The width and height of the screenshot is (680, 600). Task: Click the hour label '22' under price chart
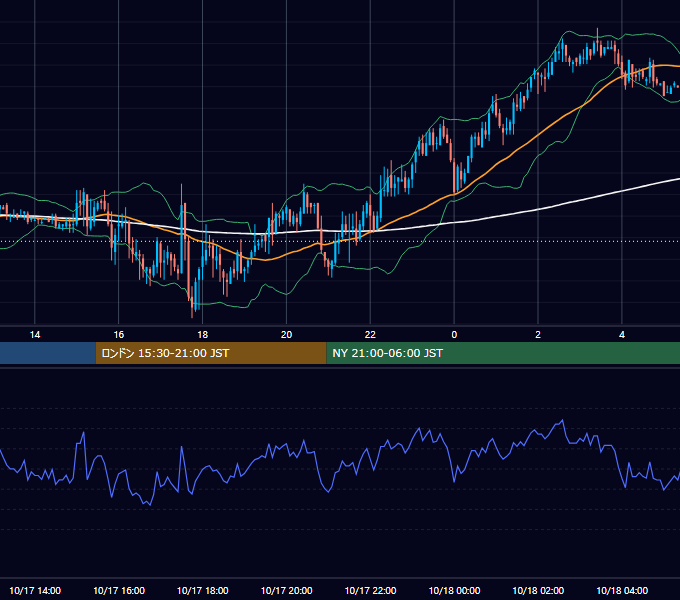point(370,335)
